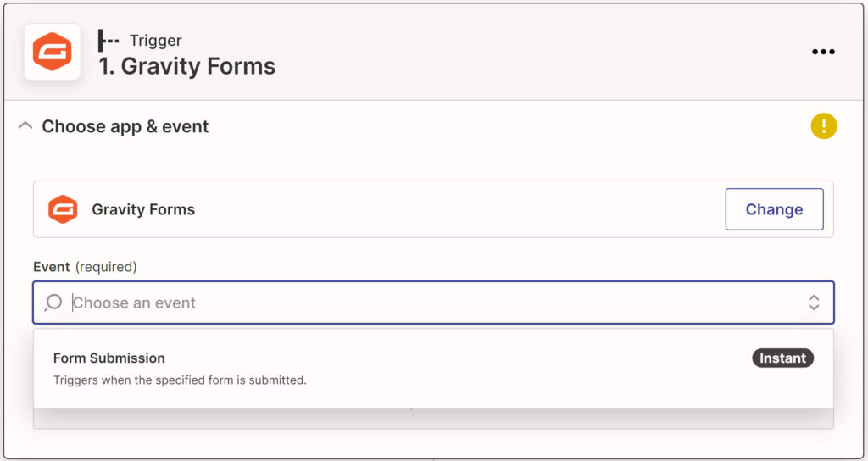Click the 1. Gravity Forms step title

[x=187, y=66]
